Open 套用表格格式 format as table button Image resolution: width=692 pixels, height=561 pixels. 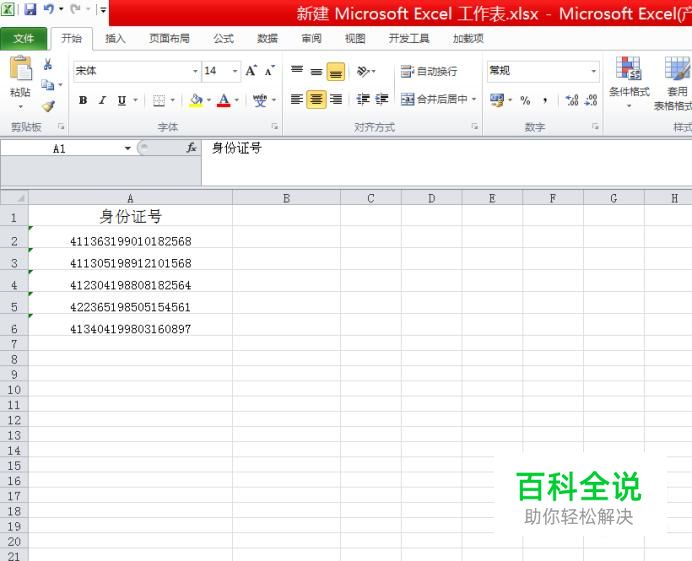coord(673,83)
